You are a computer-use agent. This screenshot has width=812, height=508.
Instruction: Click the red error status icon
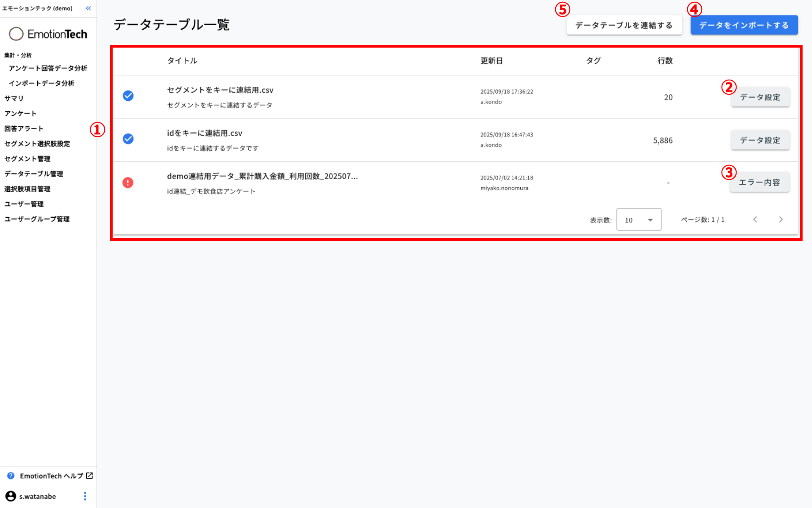pos(128,182)
